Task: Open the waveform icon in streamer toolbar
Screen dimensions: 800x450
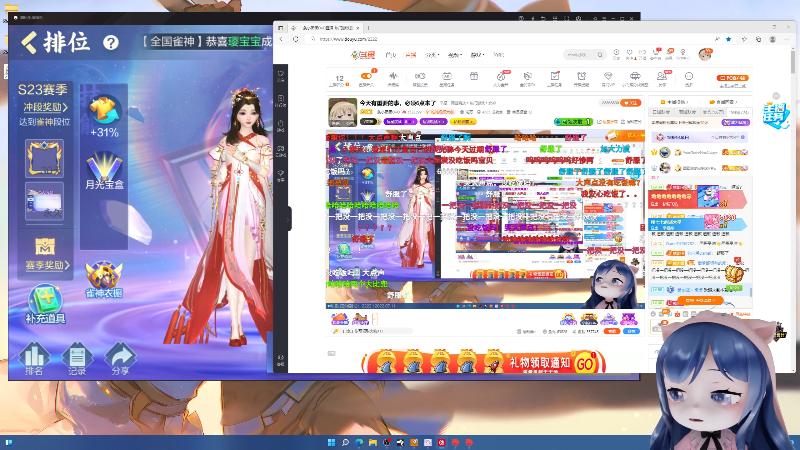Action: point(393,78)
